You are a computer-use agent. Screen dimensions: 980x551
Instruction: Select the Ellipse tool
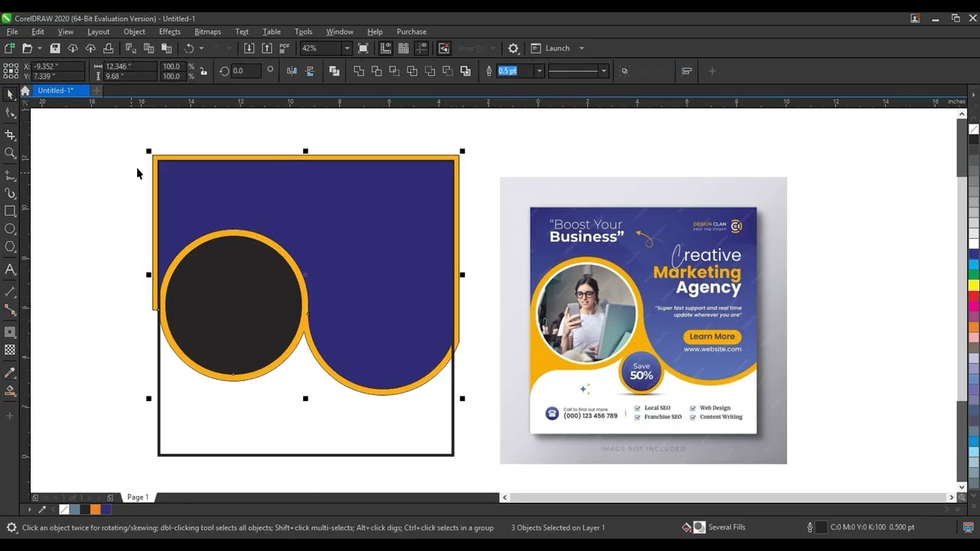coord(10,229)
